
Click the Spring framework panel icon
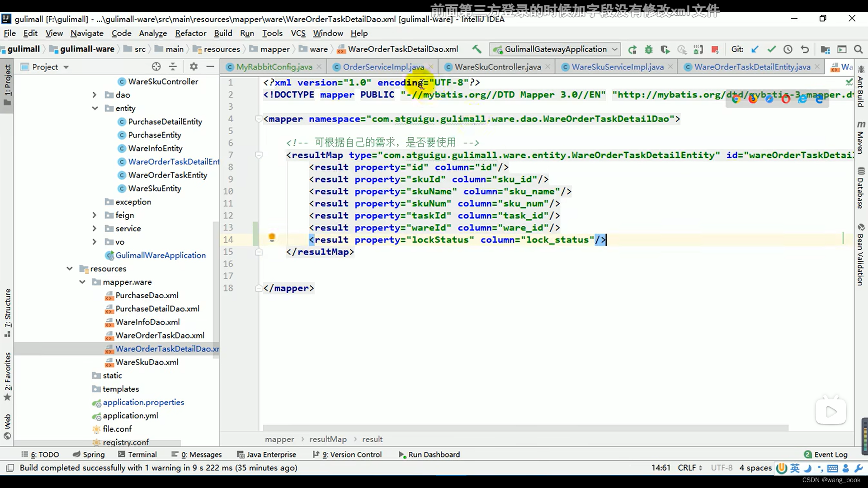75,455
